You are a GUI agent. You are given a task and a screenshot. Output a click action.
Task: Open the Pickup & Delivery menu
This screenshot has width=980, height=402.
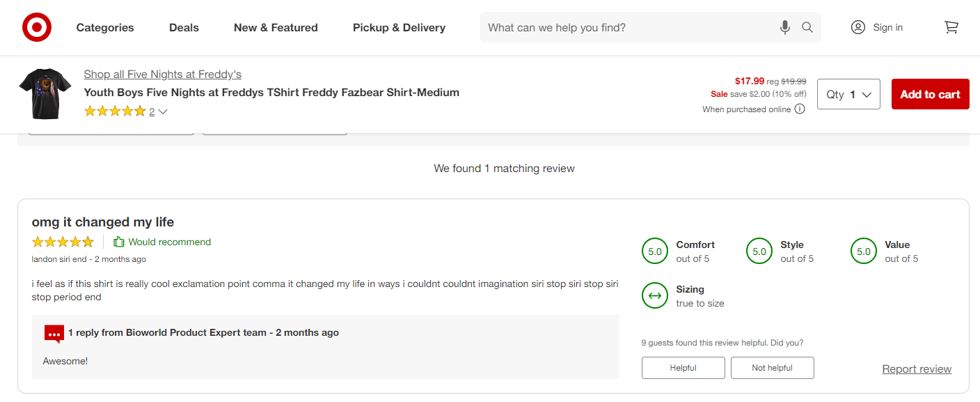(x=399, y=28)
